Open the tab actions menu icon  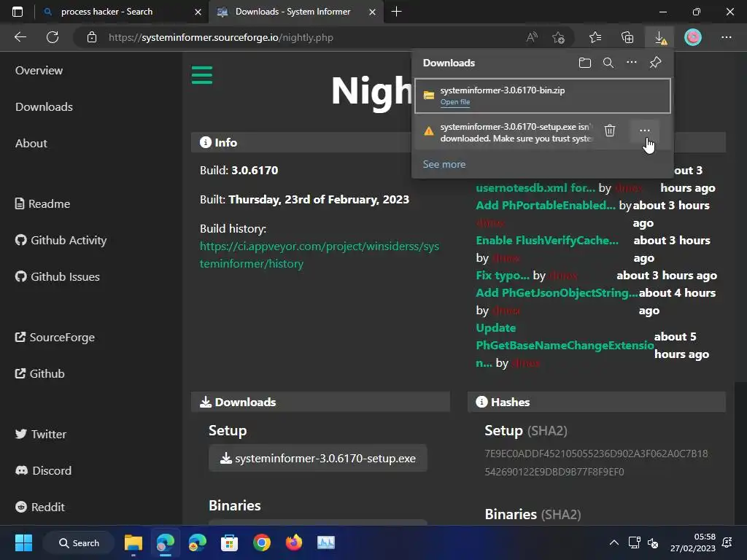coord(18,12)
